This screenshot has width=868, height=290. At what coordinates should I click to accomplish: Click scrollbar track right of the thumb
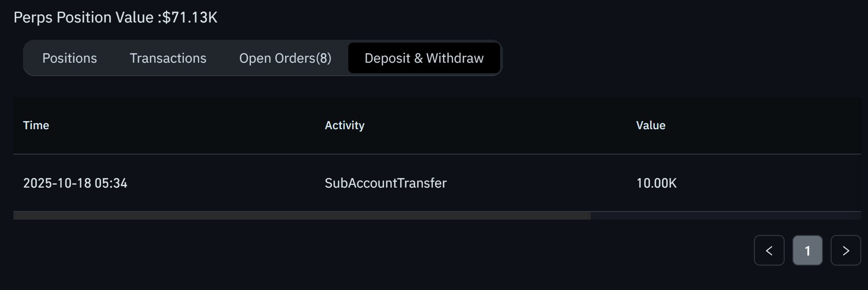(x=726, y=216)
